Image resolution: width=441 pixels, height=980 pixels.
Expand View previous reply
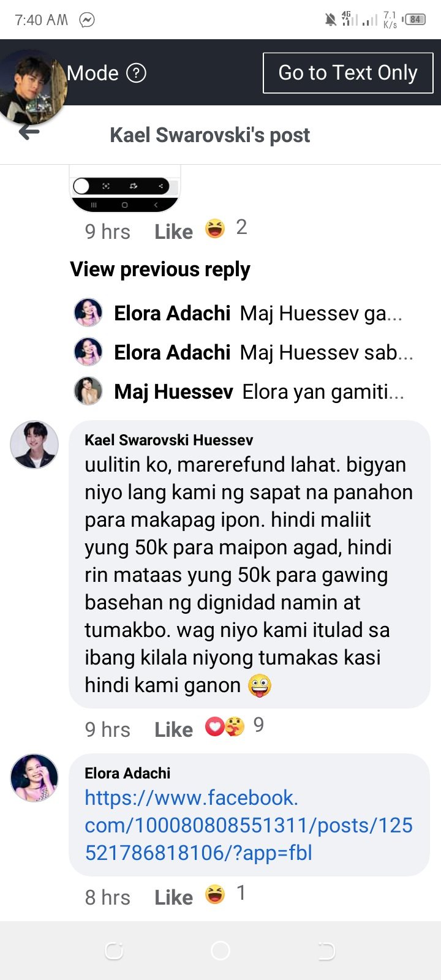pyautogui.click(x=160, y=269)
